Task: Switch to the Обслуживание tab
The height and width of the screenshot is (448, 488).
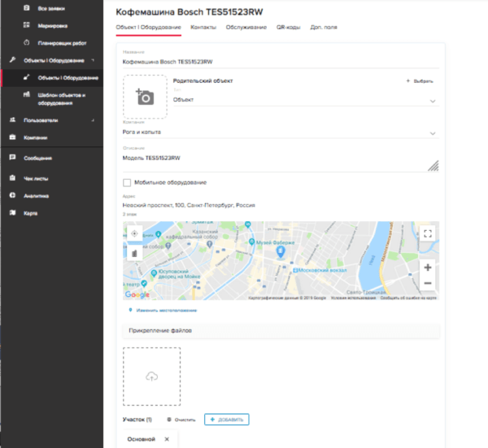Action: click(x=246, y=28)
